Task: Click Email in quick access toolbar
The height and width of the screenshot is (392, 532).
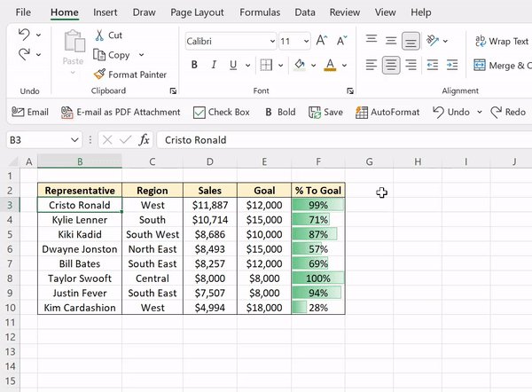Action: (x=30, y=112)
